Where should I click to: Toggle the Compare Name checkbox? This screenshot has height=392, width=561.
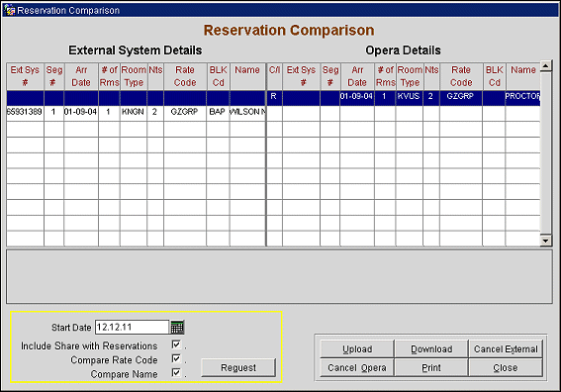[176, 372]
